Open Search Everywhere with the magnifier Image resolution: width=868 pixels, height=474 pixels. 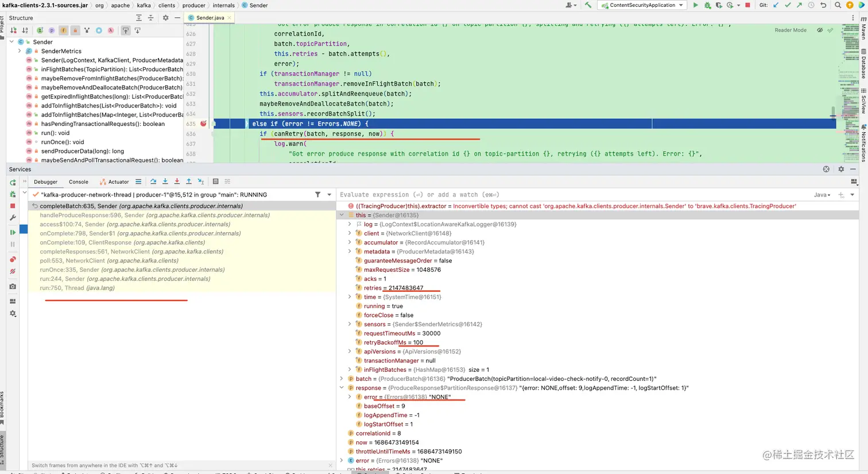[838, 5]
